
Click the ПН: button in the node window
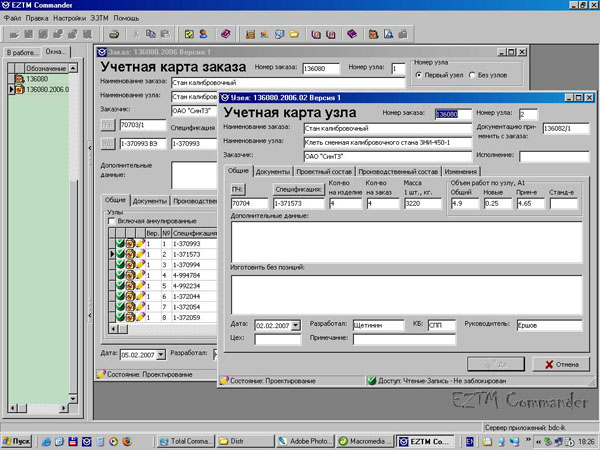tap(238, 189)
